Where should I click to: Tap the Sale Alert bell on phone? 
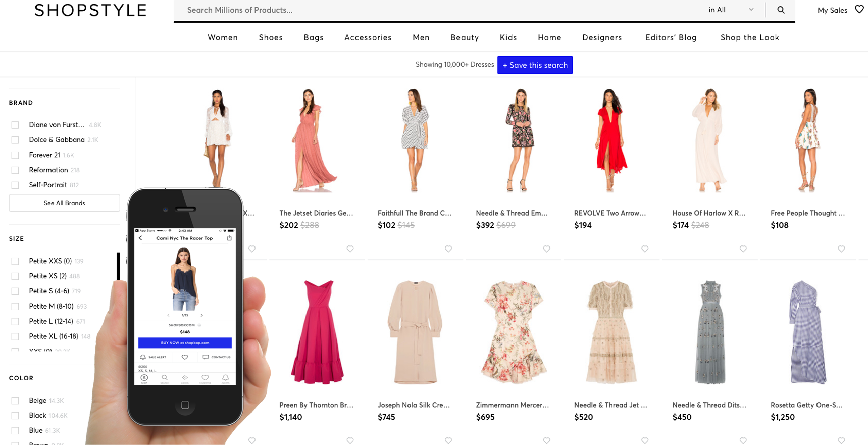(143, 357)
